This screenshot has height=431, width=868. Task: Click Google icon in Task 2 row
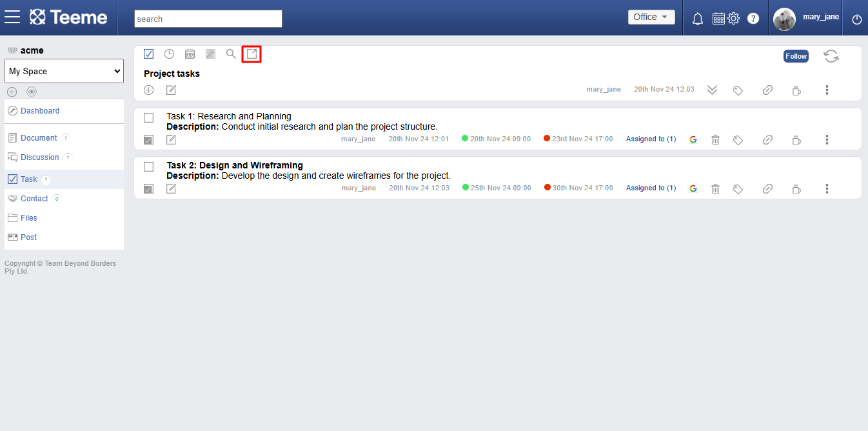click(x=693, y=188)
